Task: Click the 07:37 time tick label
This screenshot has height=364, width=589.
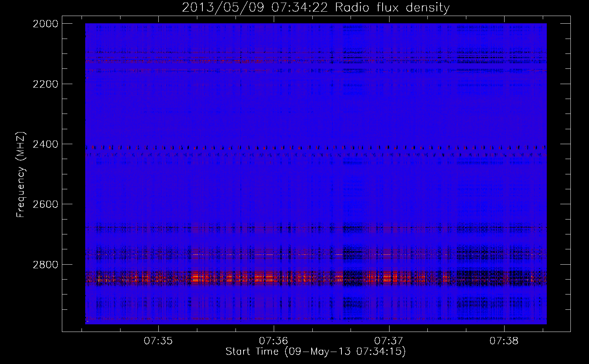Action: 389,341
